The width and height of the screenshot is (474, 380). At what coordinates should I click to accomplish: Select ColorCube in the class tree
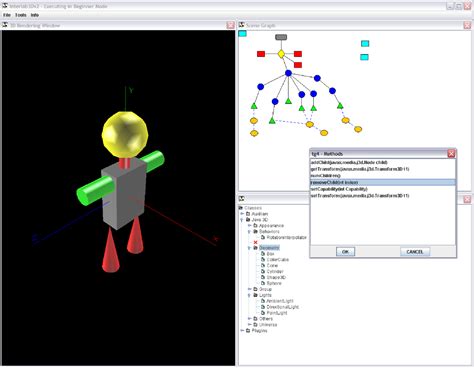(278, 259)
